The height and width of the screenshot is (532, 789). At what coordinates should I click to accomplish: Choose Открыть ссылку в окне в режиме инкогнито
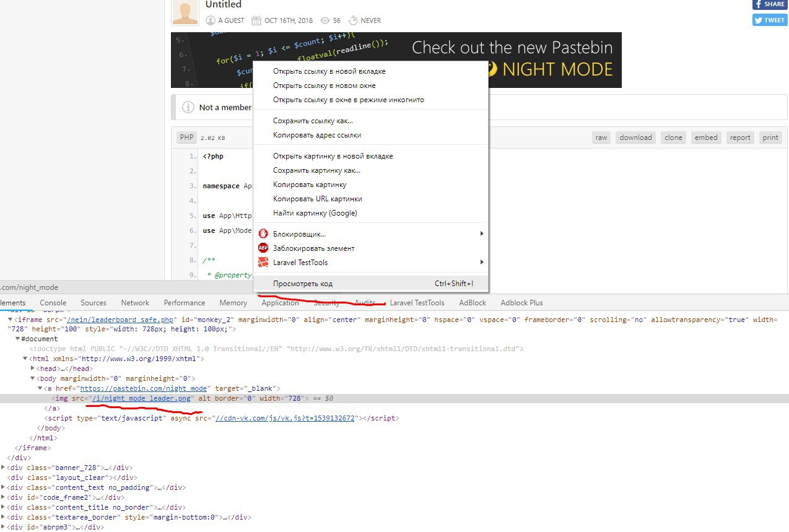(x=371, y=100)
